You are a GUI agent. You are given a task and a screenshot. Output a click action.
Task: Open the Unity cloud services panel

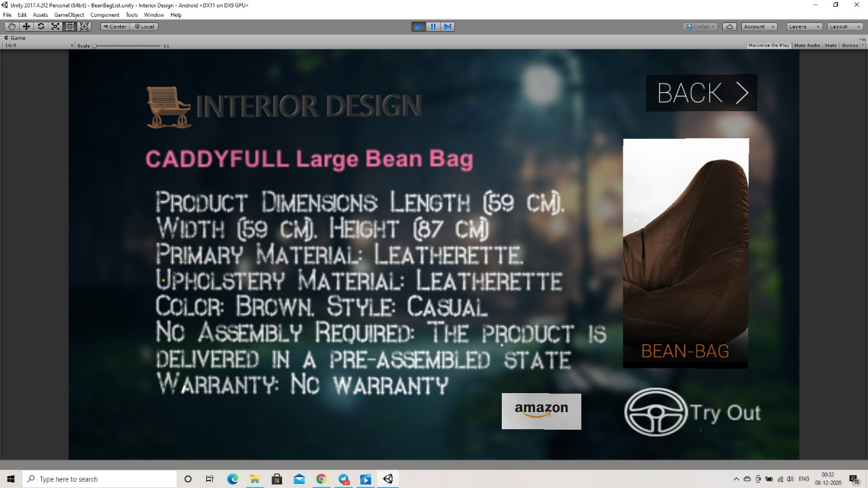click(x=730, y=26)
